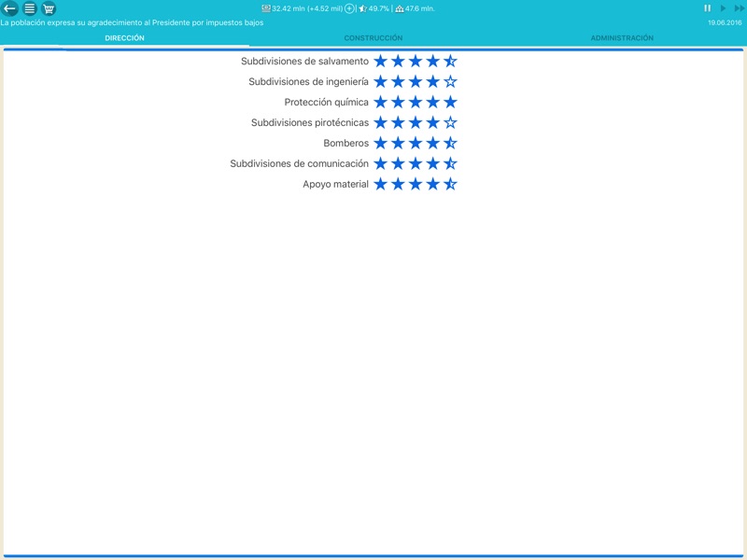The width and height of the screenshot is (747, 560).
Task: Select the Apoyo material label
Action: (335, 184)
